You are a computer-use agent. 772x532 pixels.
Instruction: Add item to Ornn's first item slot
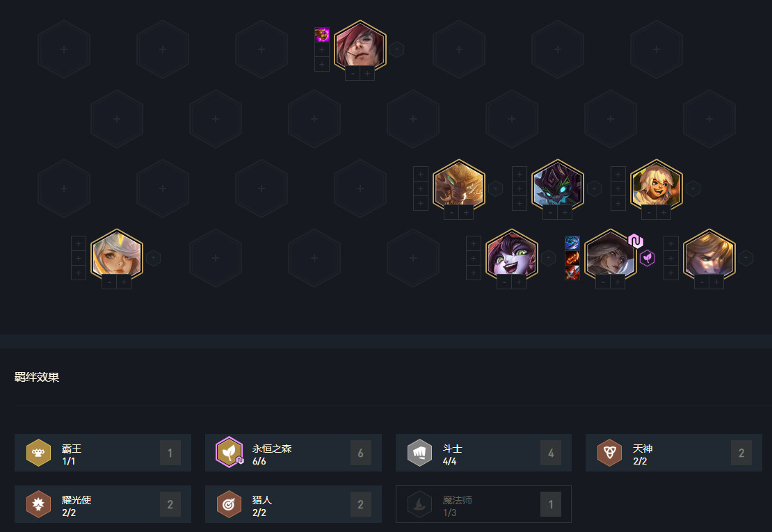pos(420,174)
